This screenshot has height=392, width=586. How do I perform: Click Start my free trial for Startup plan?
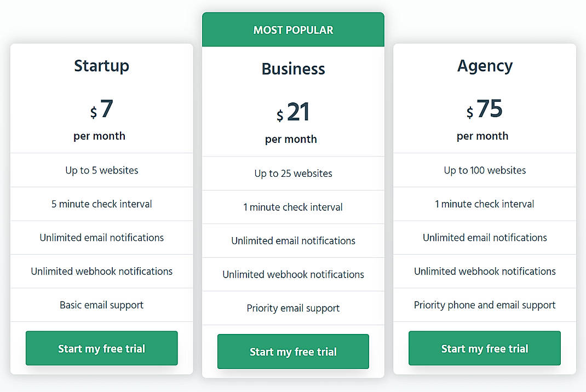[x=101, y=348]
